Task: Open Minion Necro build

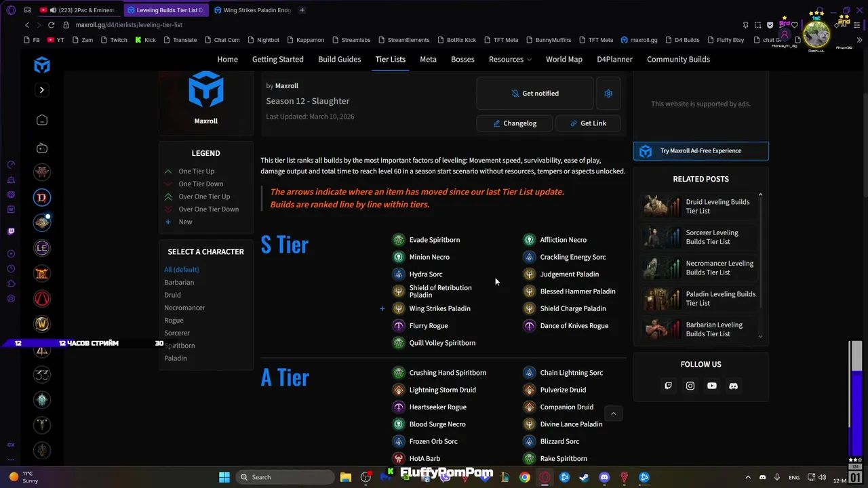Action: click(429, 257)
